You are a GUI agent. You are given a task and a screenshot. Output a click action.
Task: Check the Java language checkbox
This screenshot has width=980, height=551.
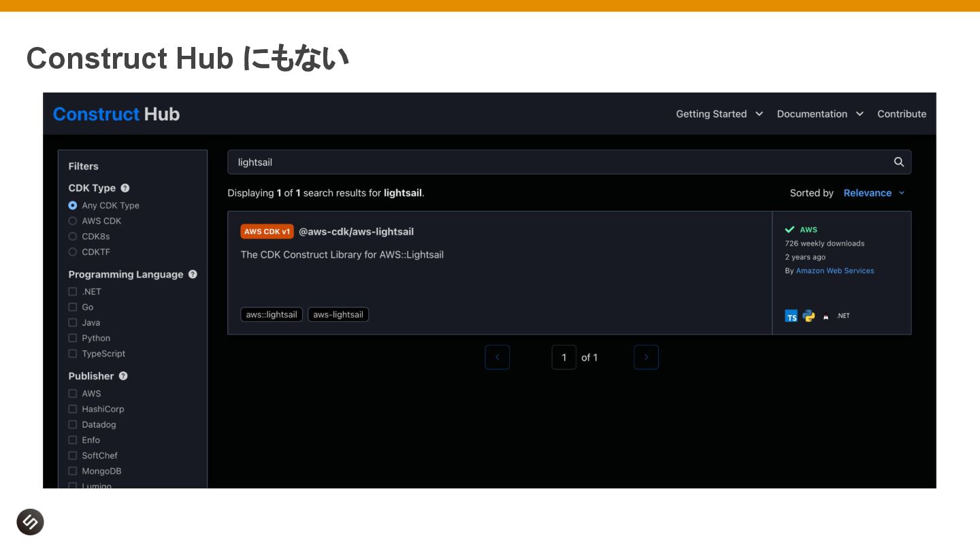pyautogui.click(x=72, y=322)
